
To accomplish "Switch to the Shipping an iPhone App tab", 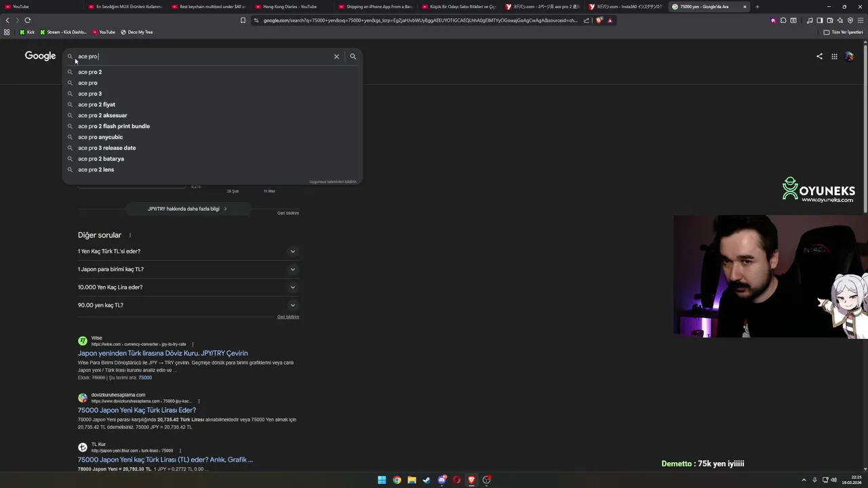I will tap(375, 7).
